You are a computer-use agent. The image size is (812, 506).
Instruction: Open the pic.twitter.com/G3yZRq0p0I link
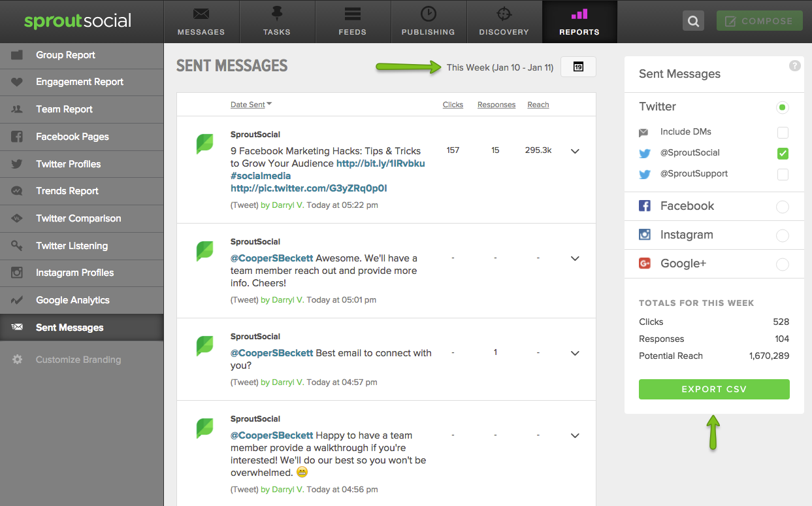309,188
